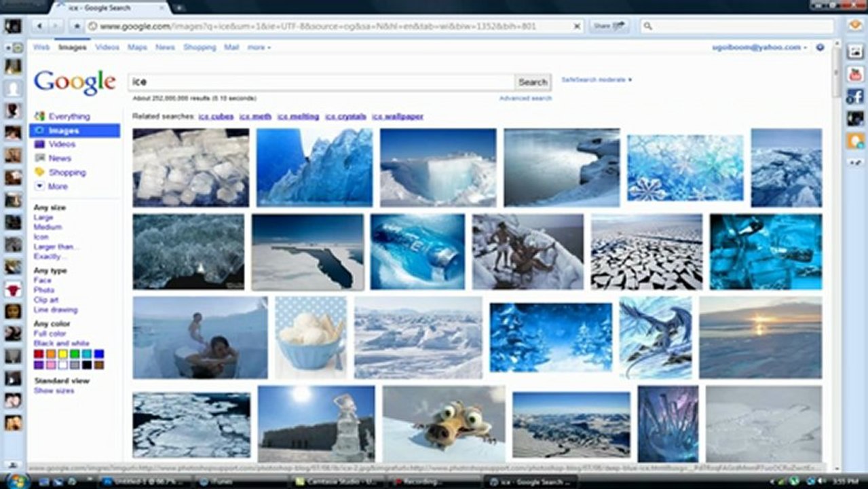Open the Scrat squirrel thumbnail
The width and height of the screenshot is (868, 489).
444,424
